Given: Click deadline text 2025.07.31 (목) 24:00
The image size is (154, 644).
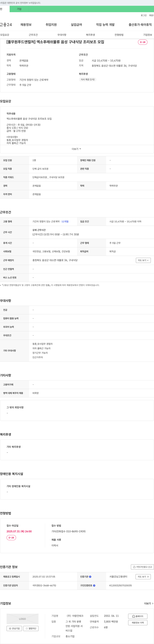Looking at the screenshot, I should [19, 531].
